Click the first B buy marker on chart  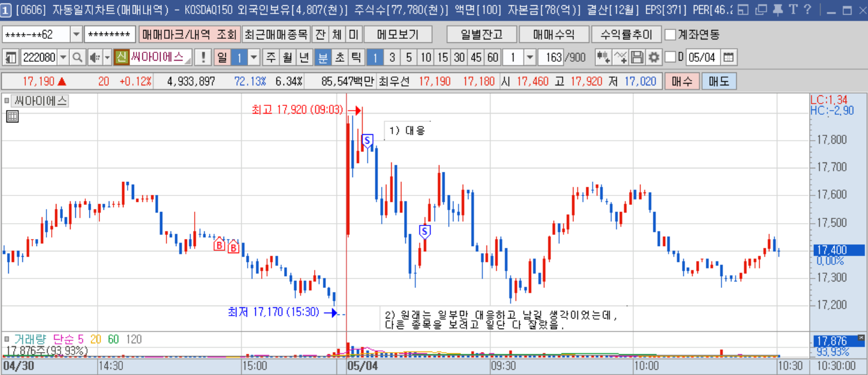click(219, 244)
